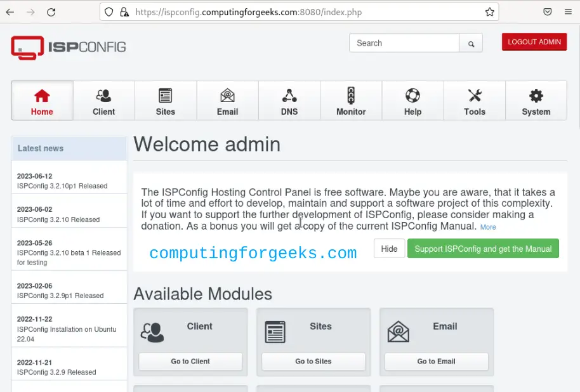Click the Email module card icon

click(x=399, y=332)
